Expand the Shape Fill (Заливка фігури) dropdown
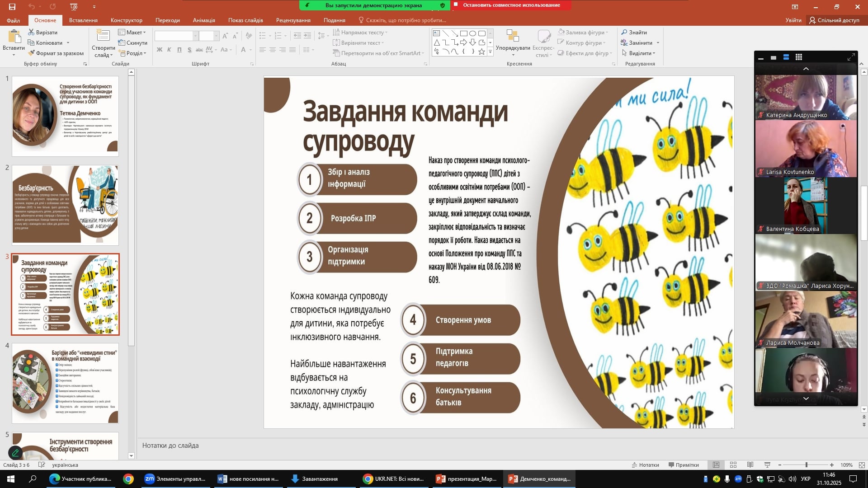 (607, 32)
